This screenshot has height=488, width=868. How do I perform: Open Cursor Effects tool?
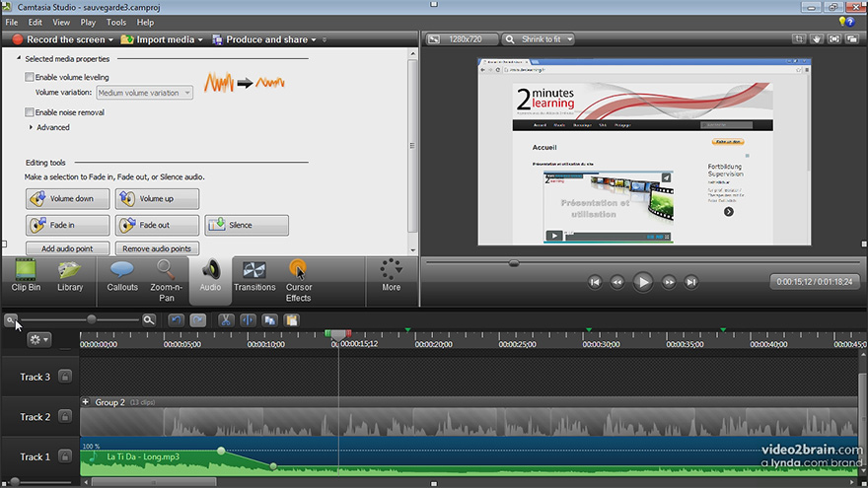point(298,281)
